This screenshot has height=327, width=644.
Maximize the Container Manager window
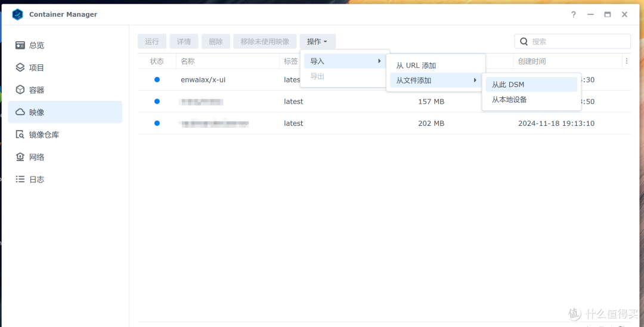click(x=608, y=14)
